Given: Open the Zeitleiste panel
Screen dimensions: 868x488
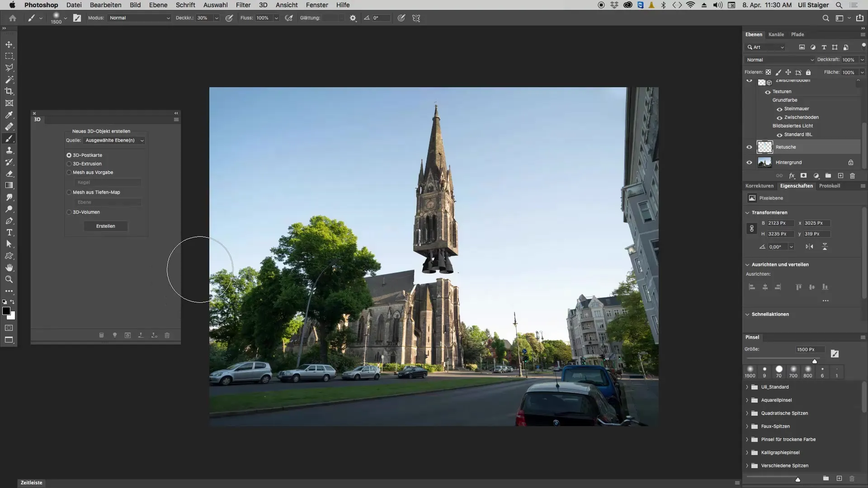Looking at the screenshot, I should click(32, 483).
